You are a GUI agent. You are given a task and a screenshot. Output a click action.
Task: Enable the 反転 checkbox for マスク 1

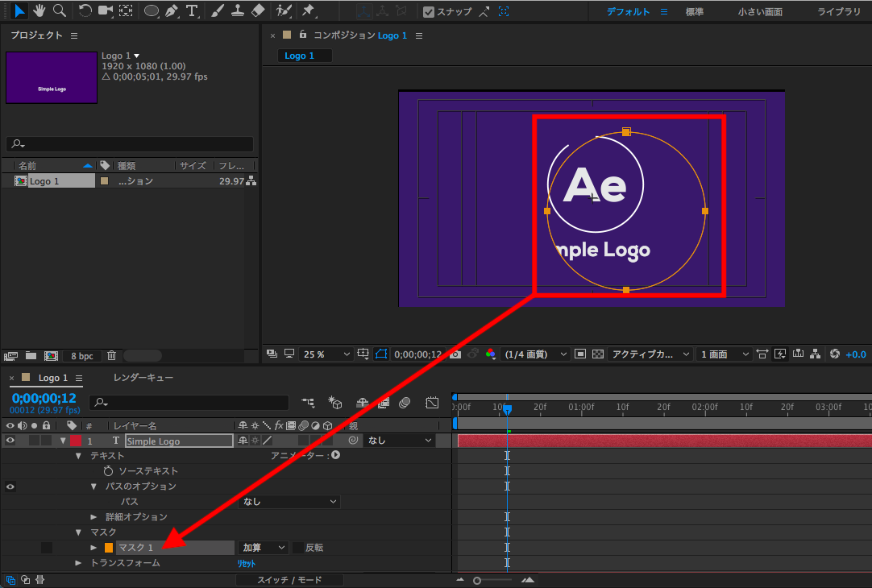[x=298, y=548]
